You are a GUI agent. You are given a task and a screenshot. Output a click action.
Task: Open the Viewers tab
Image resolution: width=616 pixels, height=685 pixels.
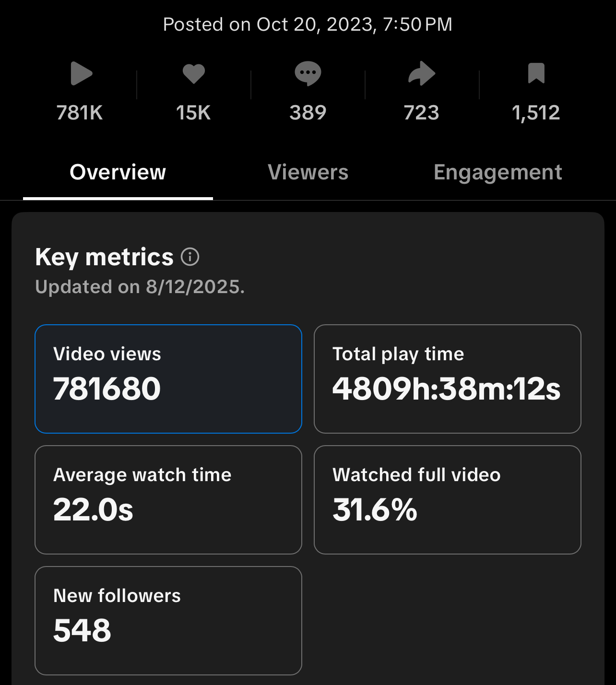point(308,172)
